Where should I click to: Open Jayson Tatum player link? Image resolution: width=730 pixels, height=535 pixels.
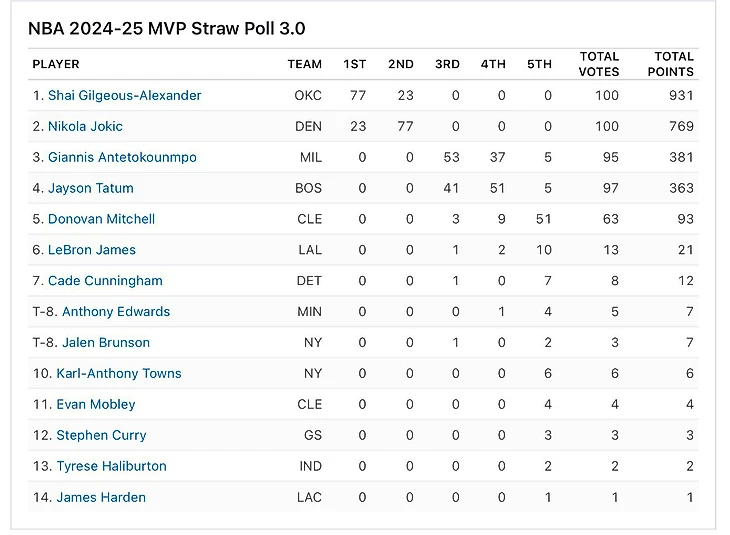(91, 188)
